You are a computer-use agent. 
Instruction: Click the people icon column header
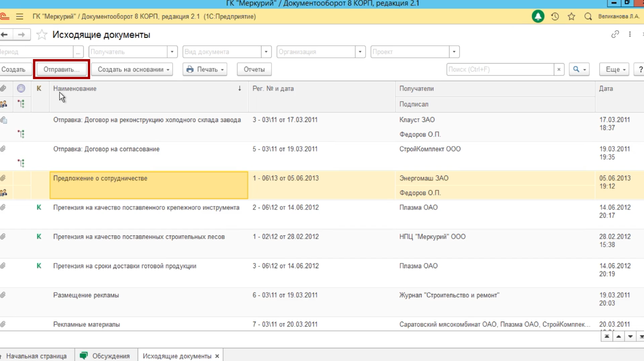(x=3, y=104)
